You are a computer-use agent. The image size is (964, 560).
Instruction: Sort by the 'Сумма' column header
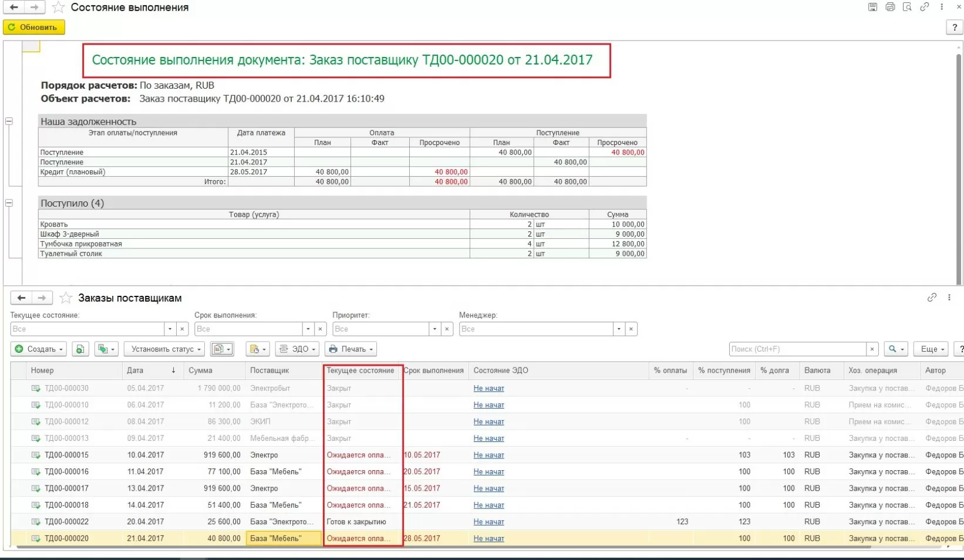click(201, 370)
